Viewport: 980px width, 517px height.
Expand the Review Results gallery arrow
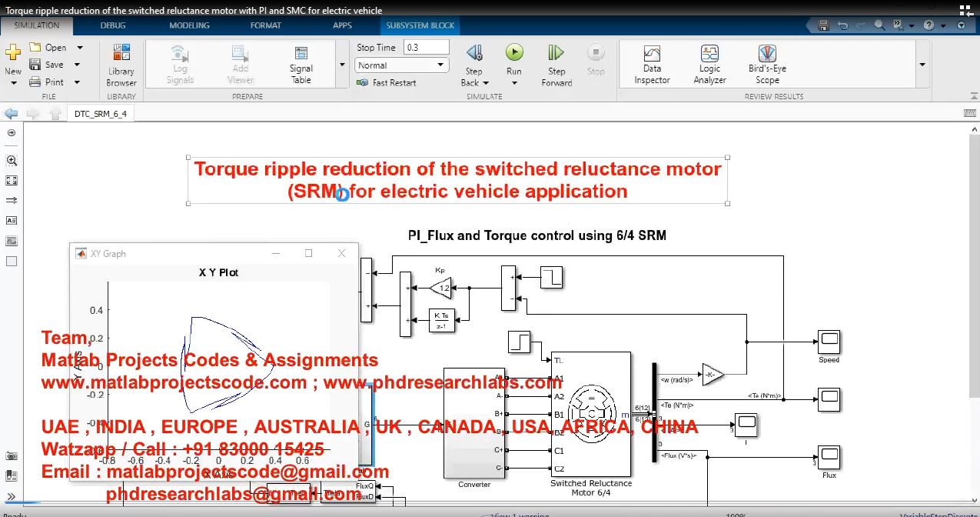pos(922,65)
